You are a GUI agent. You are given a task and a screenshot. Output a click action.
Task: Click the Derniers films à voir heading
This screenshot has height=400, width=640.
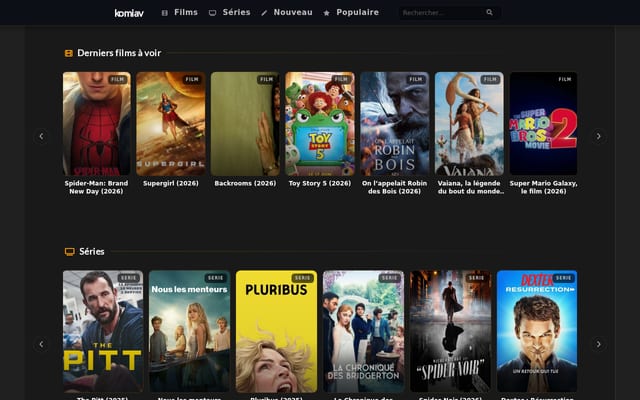click(x=119, y=53)
